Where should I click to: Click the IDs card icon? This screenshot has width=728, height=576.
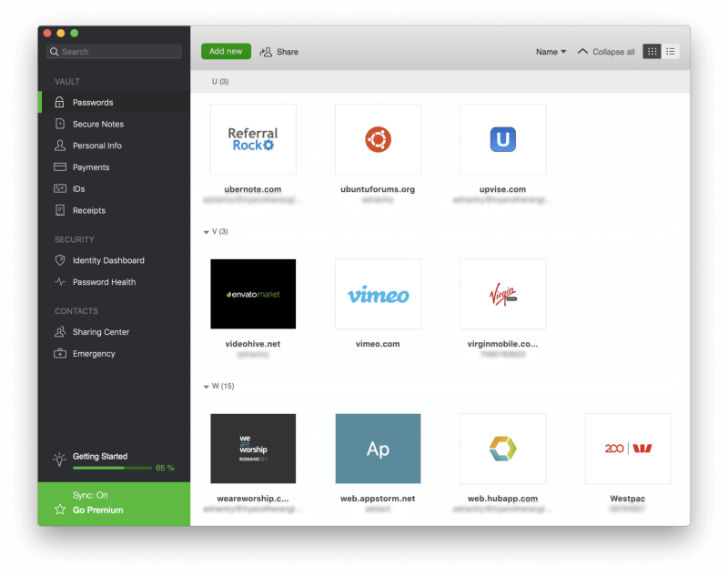coord(59,188)
